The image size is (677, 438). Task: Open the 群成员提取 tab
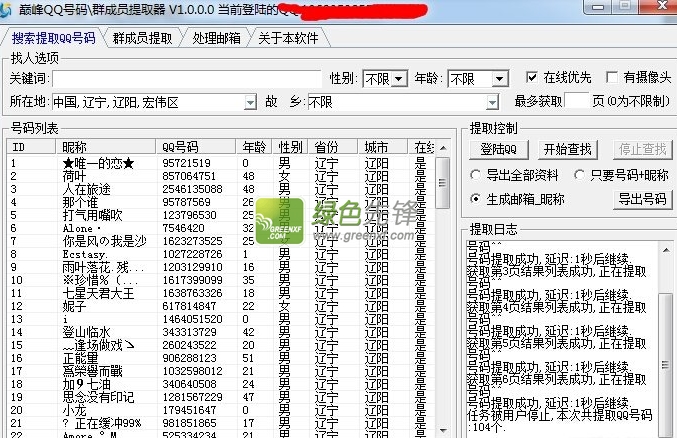click(142, 38)
